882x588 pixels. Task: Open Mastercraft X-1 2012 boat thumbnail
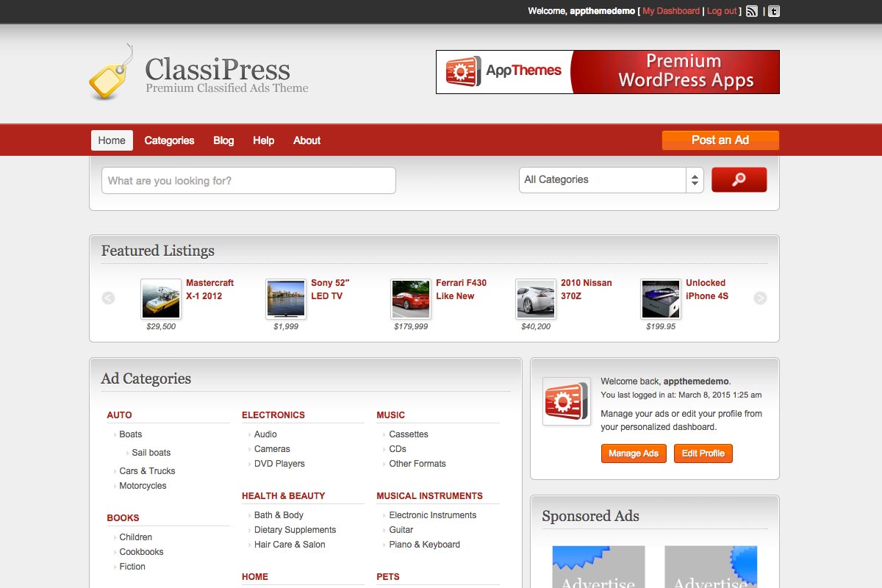pos(161,298)
